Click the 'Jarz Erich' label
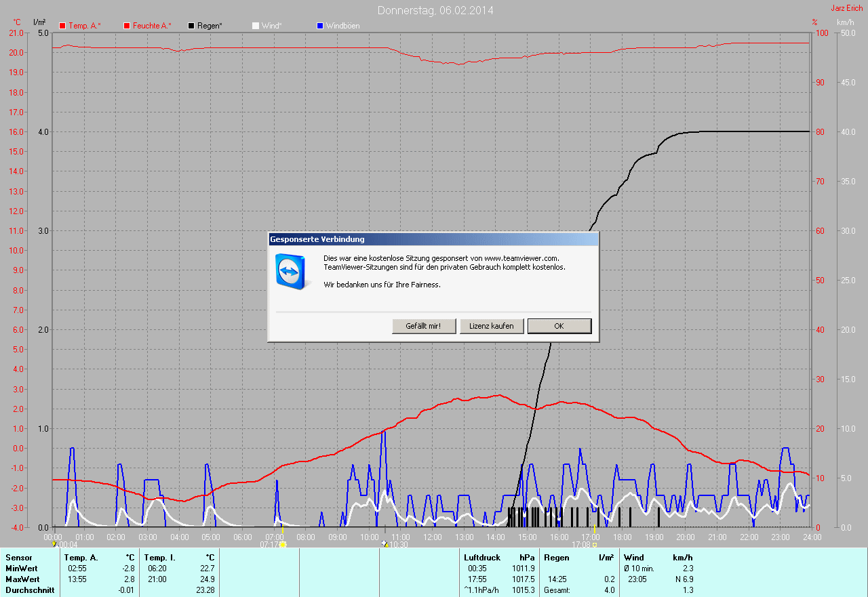 coord(847,8)
